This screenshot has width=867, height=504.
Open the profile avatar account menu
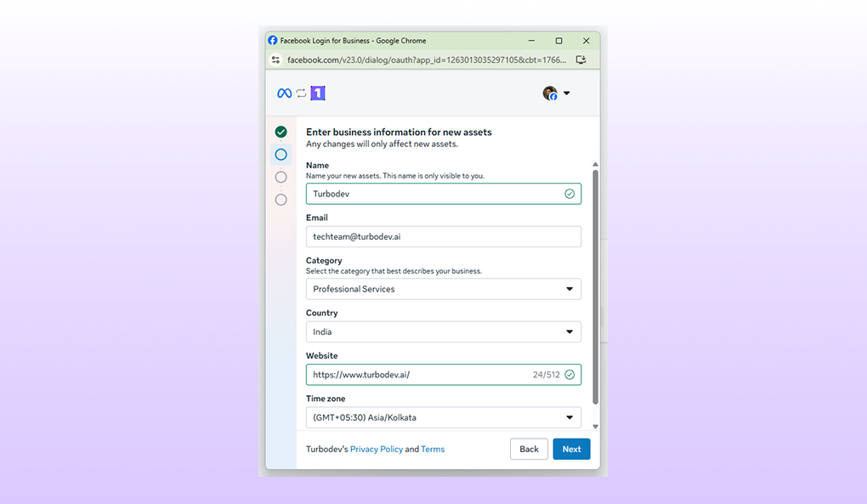point(550,93)
